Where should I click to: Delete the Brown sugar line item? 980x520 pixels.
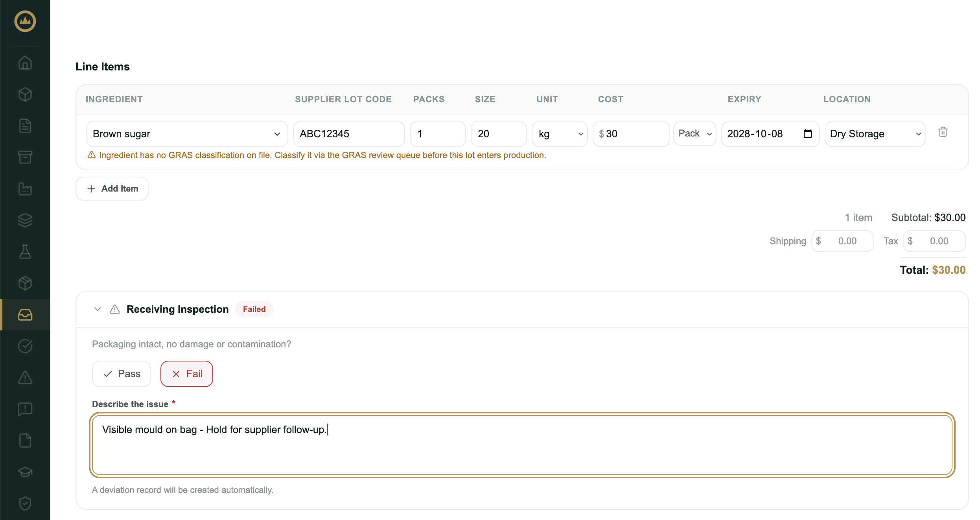click(943, 132)
